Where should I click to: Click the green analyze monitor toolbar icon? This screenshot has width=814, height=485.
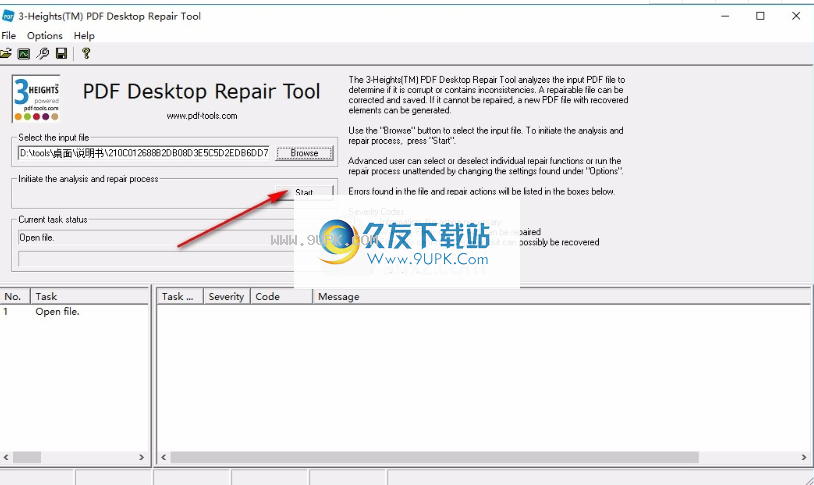[x=24, y=53]
